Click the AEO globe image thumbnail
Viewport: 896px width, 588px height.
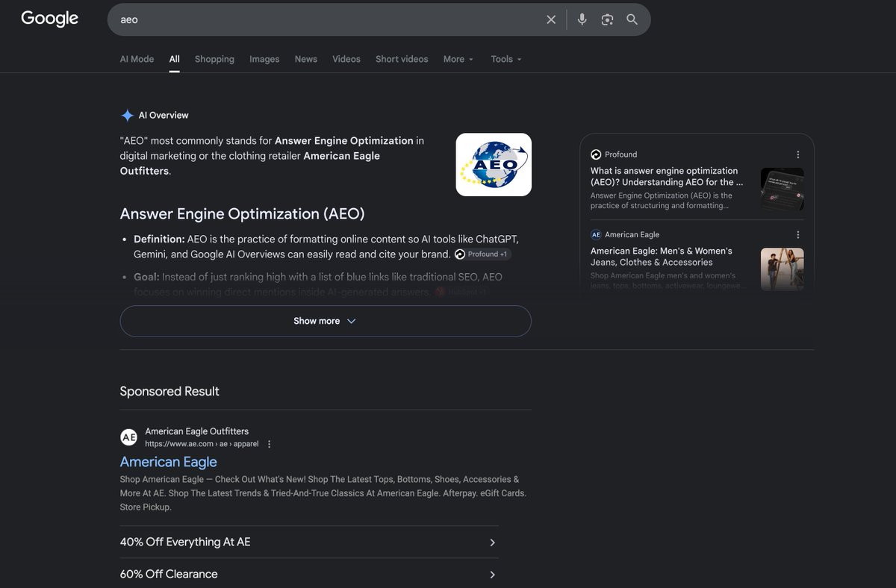point(494,165)
